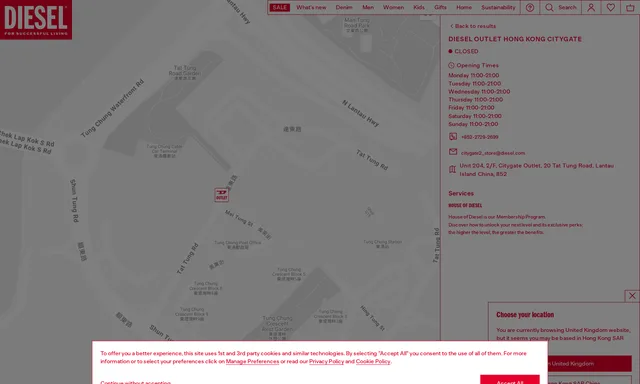Click the map icon beside address
The height and width of the screenshot is (384, 640).
tap(452, 169)
